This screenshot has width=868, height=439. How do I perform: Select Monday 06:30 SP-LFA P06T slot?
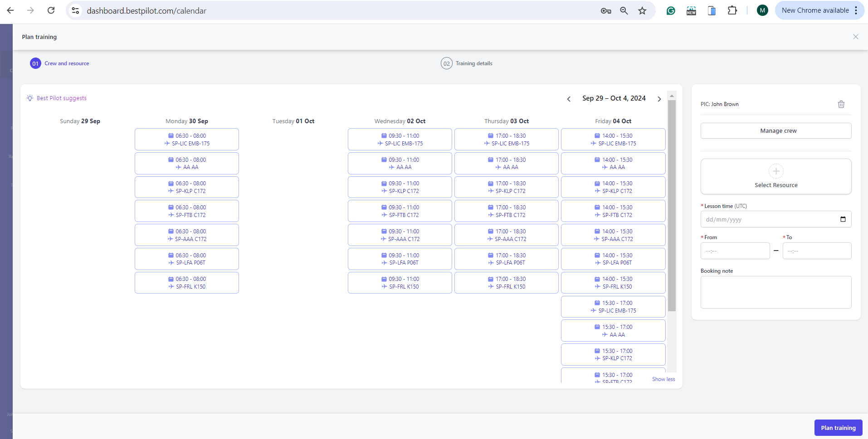187,259
